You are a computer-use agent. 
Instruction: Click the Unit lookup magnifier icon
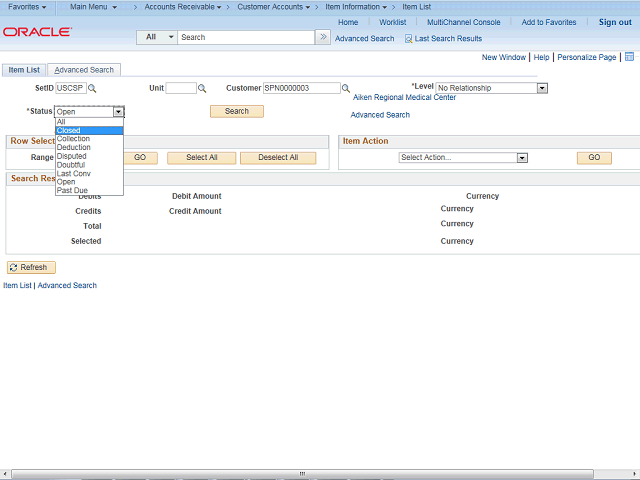pyautogui.click(x=202, y=88)
